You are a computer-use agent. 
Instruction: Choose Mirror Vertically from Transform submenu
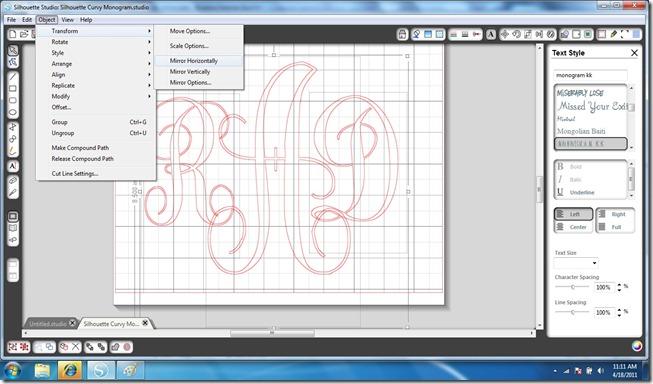click(199, 72)
